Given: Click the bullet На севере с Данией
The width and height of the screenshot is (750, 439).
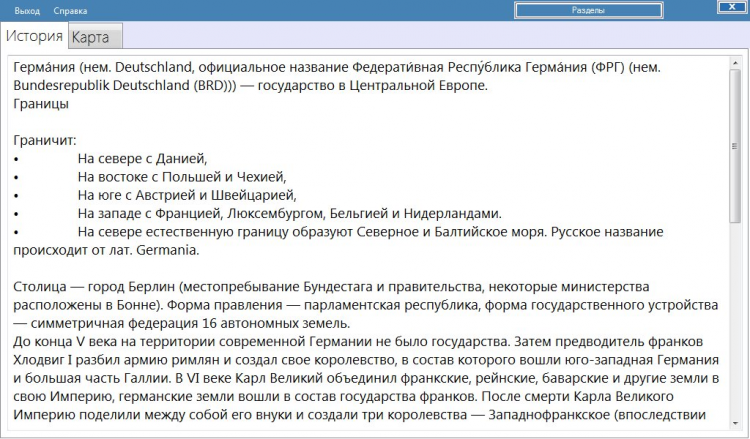Looking at the screenshot, I should tap(143, 158).
